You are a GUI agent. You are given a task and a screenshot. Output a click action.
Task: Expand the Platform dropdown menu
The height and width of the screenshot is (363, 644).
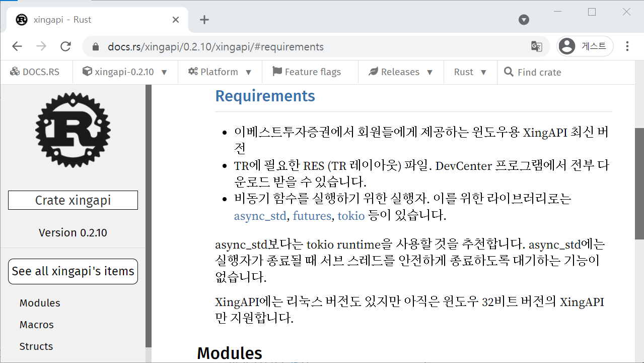[x=220, y=72]
